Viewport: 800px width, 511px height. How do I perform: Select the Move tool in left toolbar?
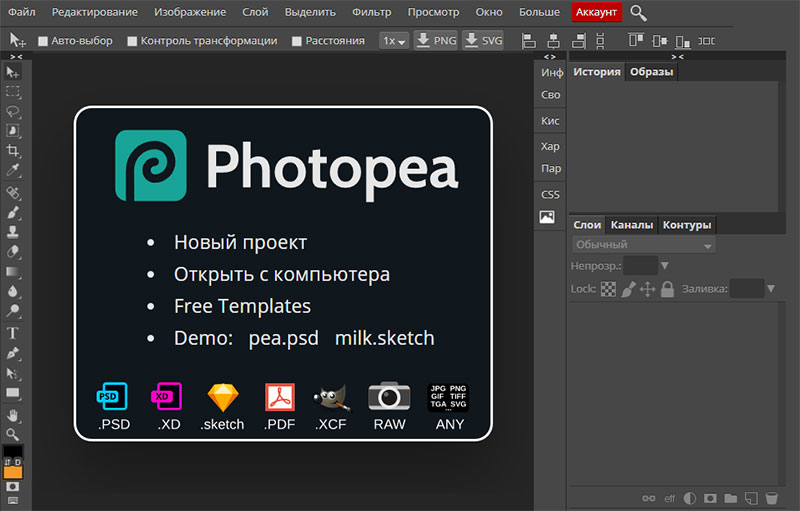13,72
